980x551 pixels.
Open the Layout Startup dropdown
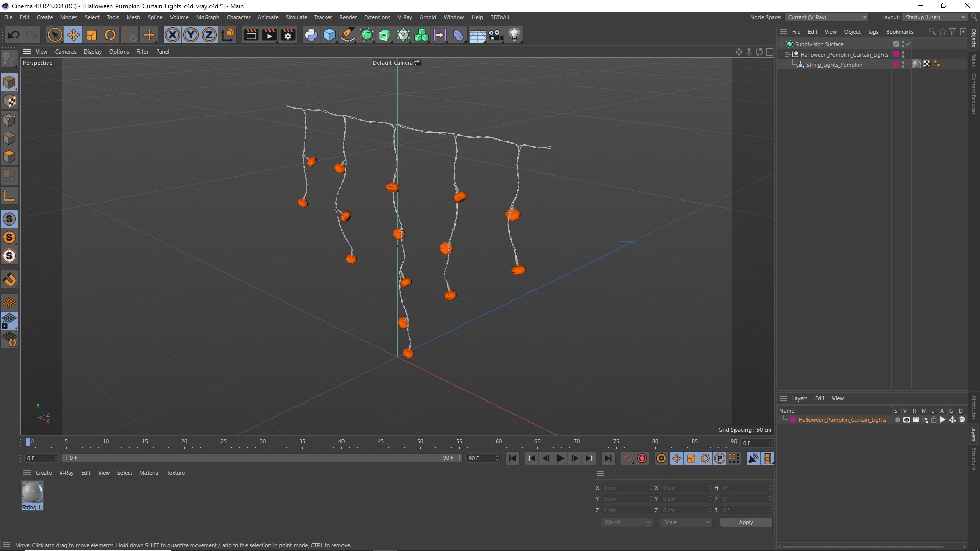click(x=935, y=17)
